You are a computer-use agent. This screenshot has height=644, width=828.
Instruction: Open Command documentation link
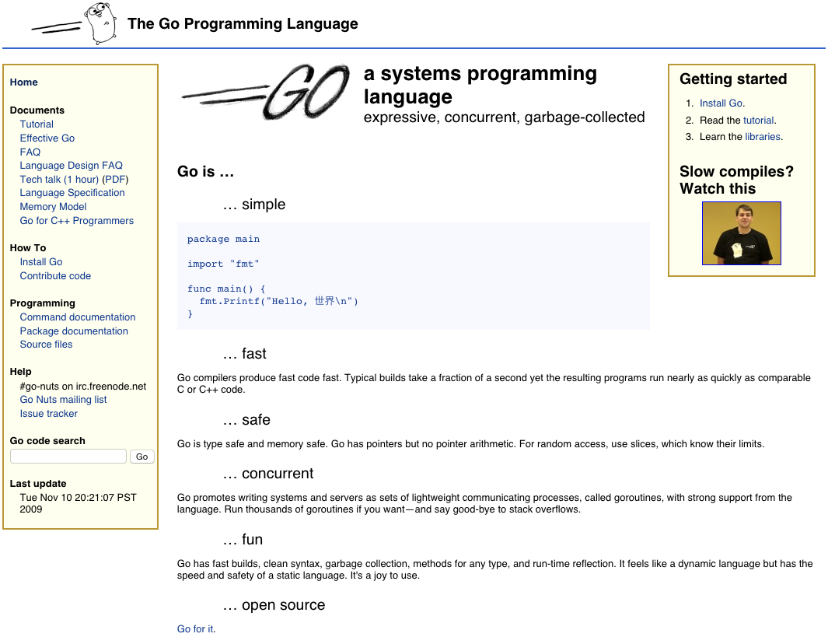coord(78,317)
